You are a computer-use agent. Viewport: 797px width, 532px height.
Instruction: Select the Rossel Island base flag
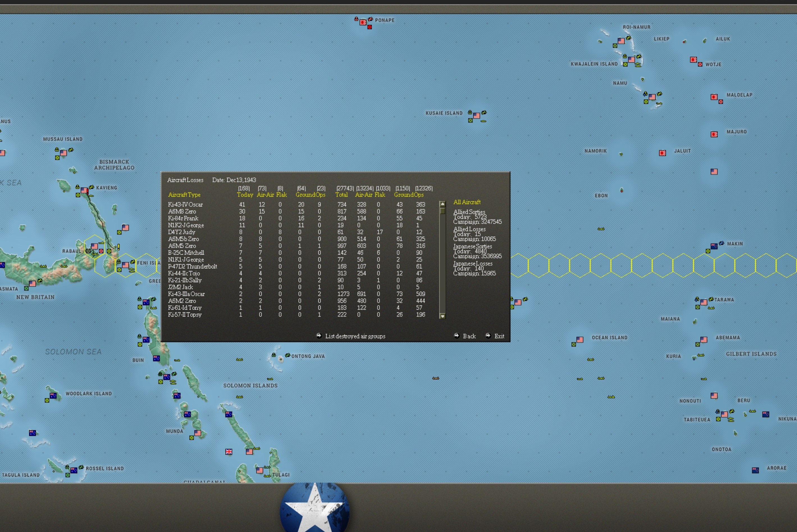point(74,470)
